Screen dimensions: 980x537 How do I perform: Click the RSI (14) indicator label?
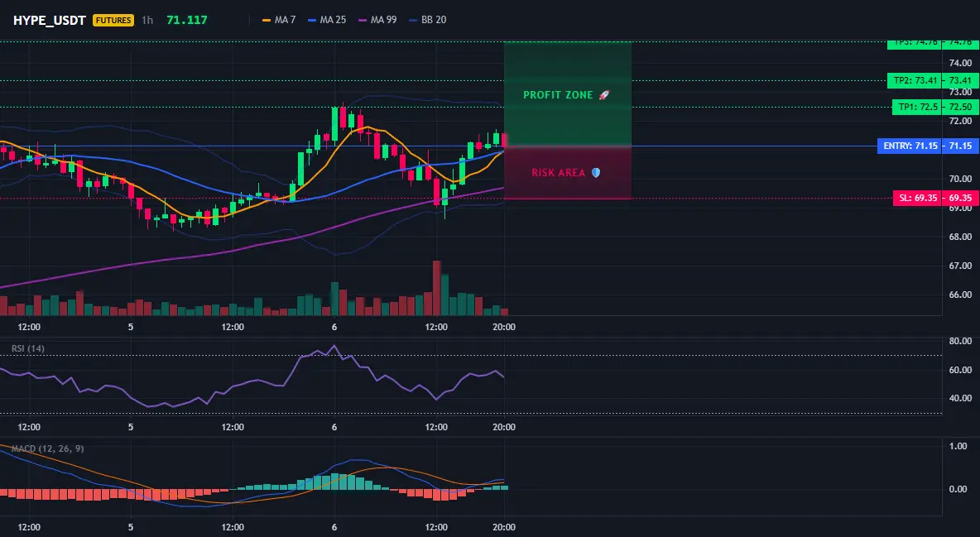pyautogui.click(x=28, y=348)
